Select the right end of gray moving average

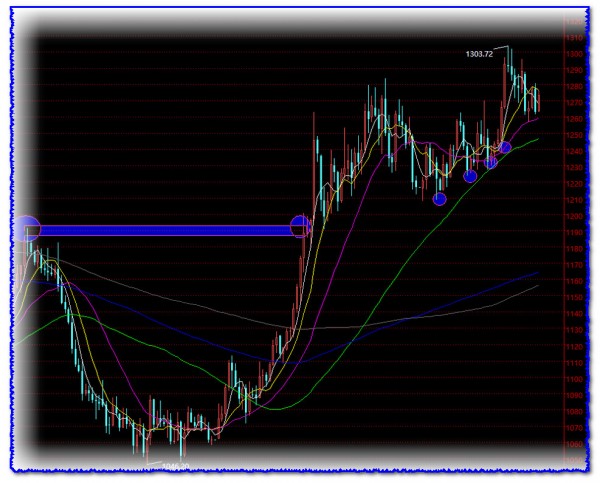540,286
